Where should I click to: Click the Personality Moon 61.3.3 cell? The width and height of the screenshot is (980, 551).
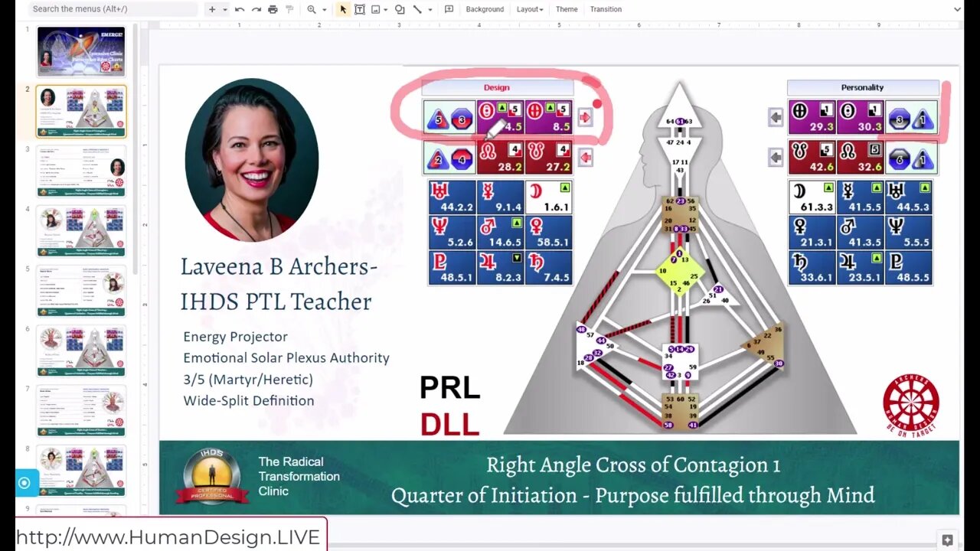coord(812,197)
